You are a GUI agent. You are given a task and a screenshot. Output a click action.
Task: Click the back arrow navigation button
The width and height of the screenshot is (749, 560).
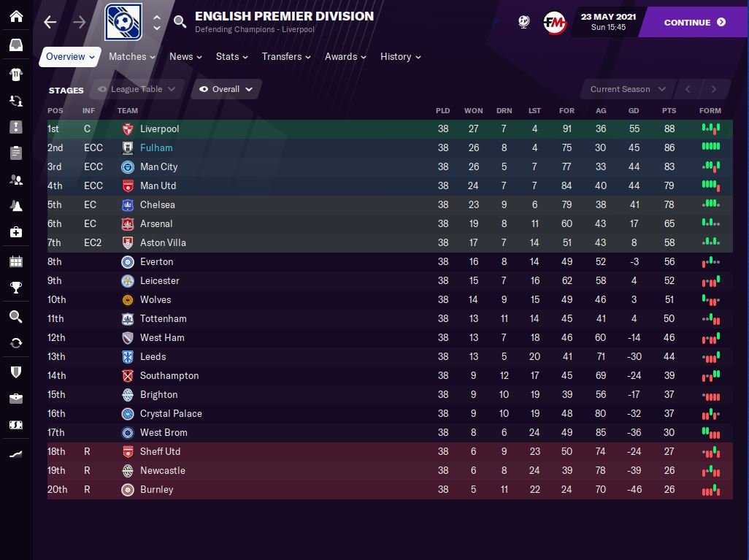(x=50, y=23)
